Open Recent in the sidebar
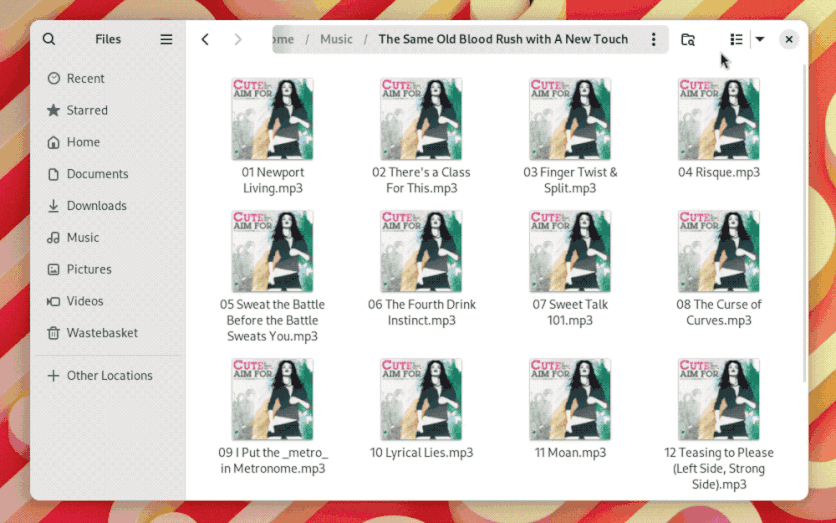The height and width of the screenshot is (523, 836). tap(108, 78)
